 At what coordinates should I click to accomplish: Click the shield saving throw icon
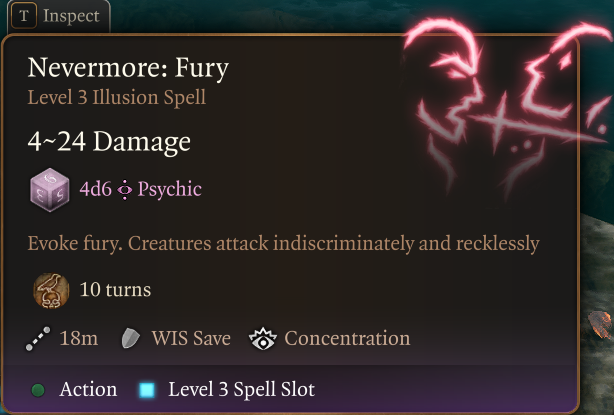click(x=131, y=338)
